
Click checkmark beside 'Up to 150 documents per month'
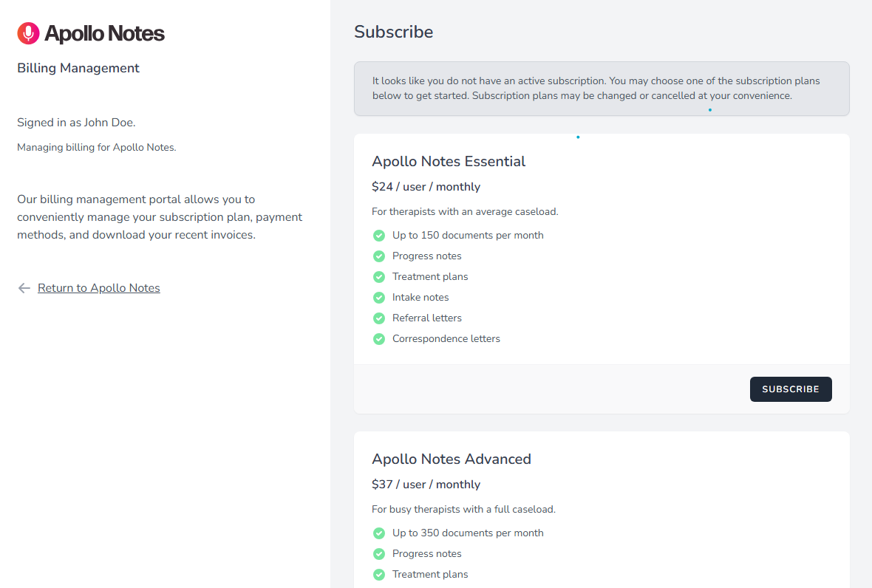pos(379,235)
